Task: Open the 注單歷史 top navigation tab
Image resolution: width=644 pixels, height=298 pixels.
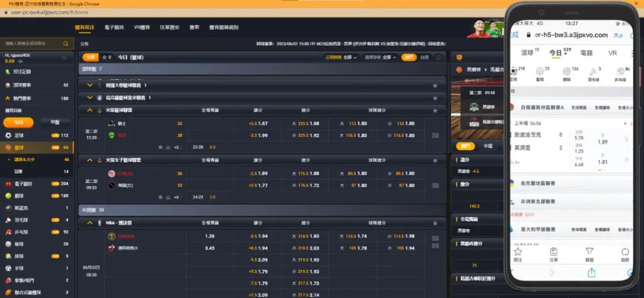Action: tap(170, 28)
